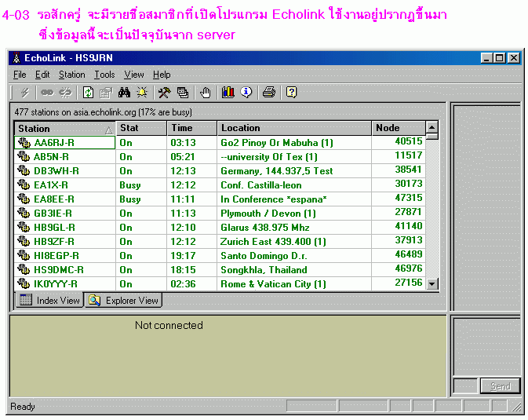Select station HB9GL-R in the list
This screenshot has height=420, width=528.
click(54, 228)
